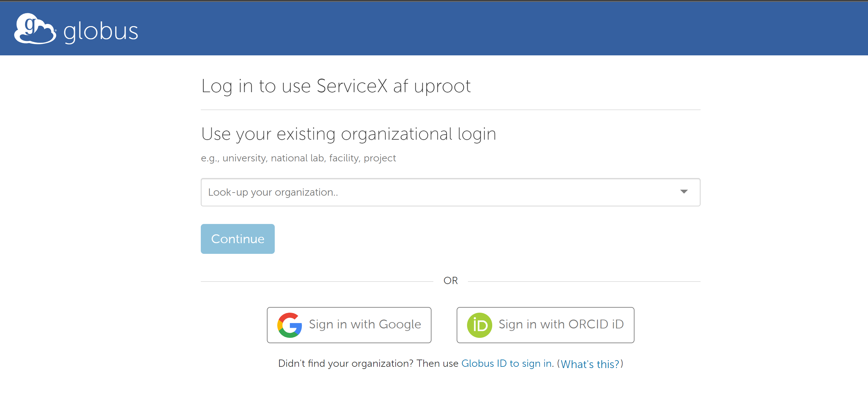
Task: Click the 'e.g., university, national lab' hint text
Action: (298, 158)
